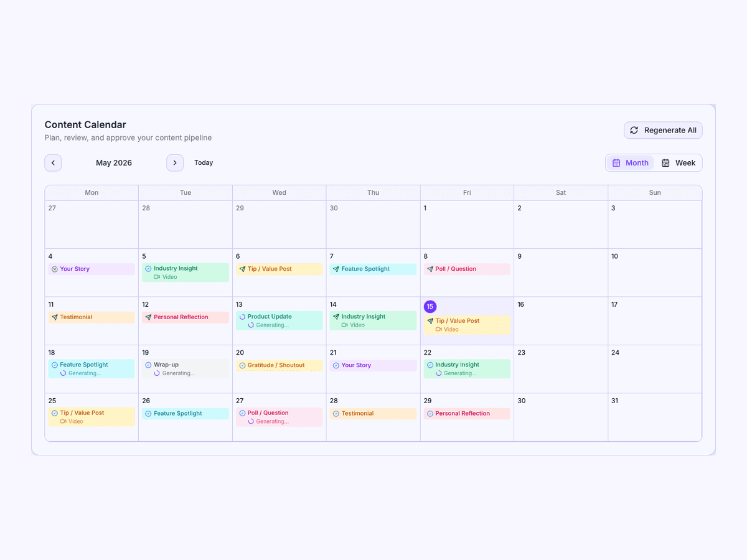The height and width of the screenshot is (560, 747).
Task: Click day number 30 in Saturday column
Action: 522,401
